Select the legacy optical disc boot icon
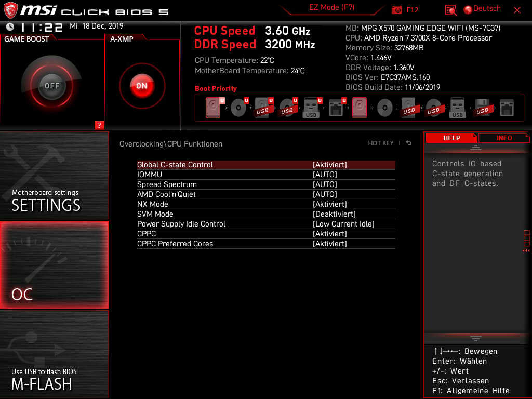The width and height of the screenshot is (532, 399). point(385,108)
